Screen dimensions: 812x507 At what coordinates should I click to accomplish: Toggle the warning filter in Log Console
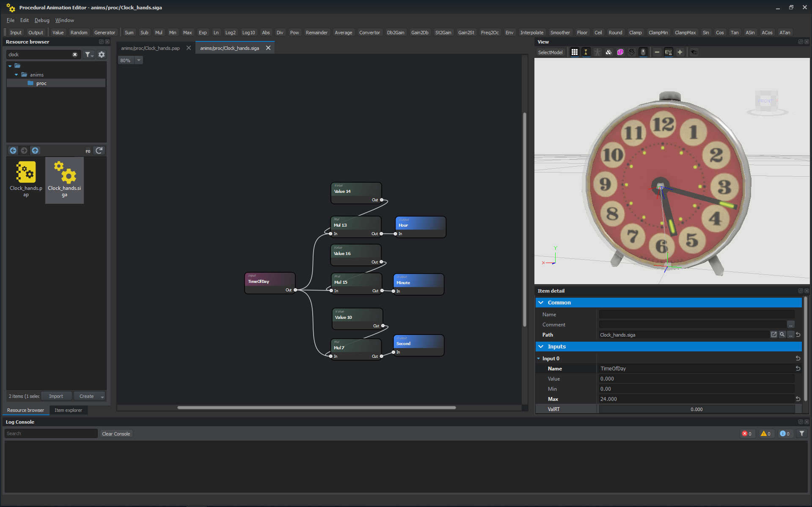click(x=766, y=433)
